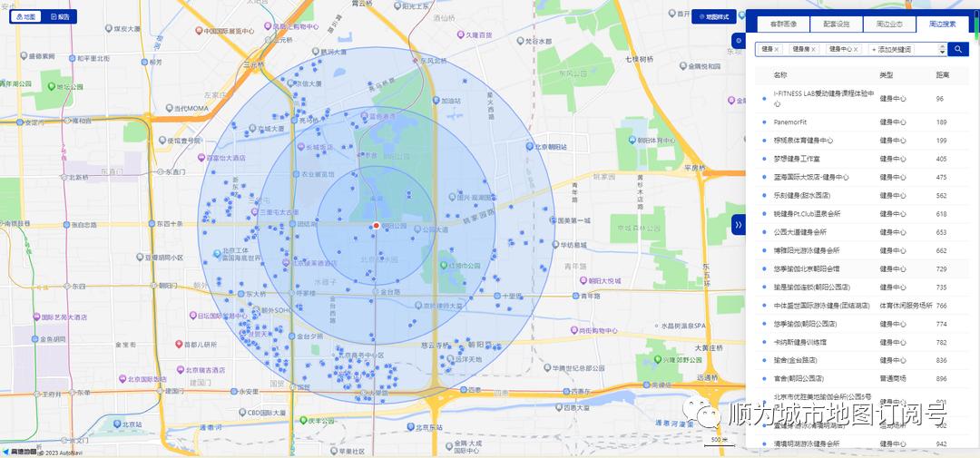
Task: Click the 久隆百货 shopping marker
Action: [461, 35]
